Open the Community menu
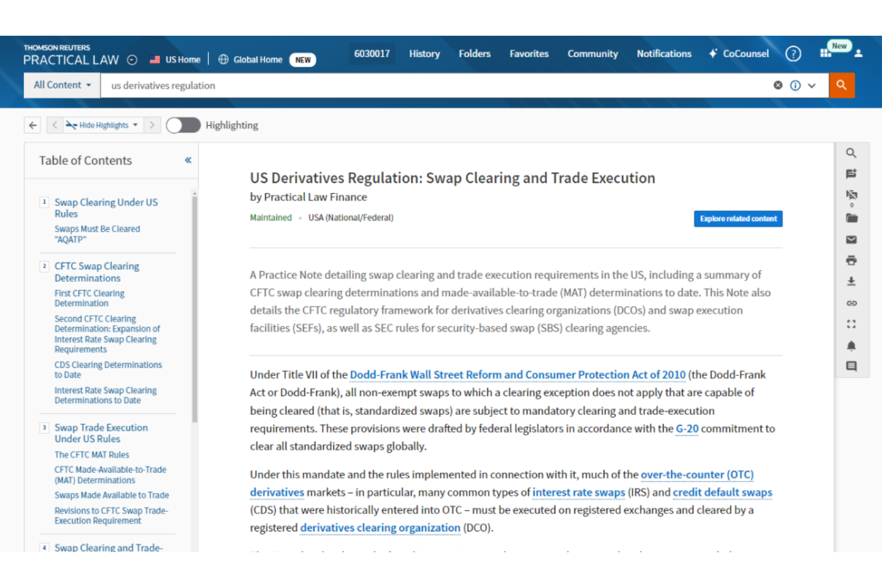The width and height of the screenshot is (882, 588). point(592,54)
